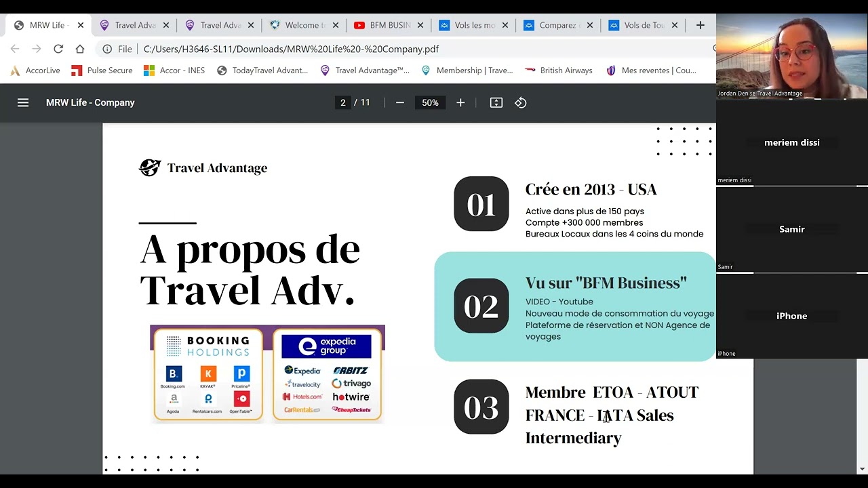The image size is (868, 488).
Task: Zoom in the PDF with plus button
Action: tap(460, 102)
